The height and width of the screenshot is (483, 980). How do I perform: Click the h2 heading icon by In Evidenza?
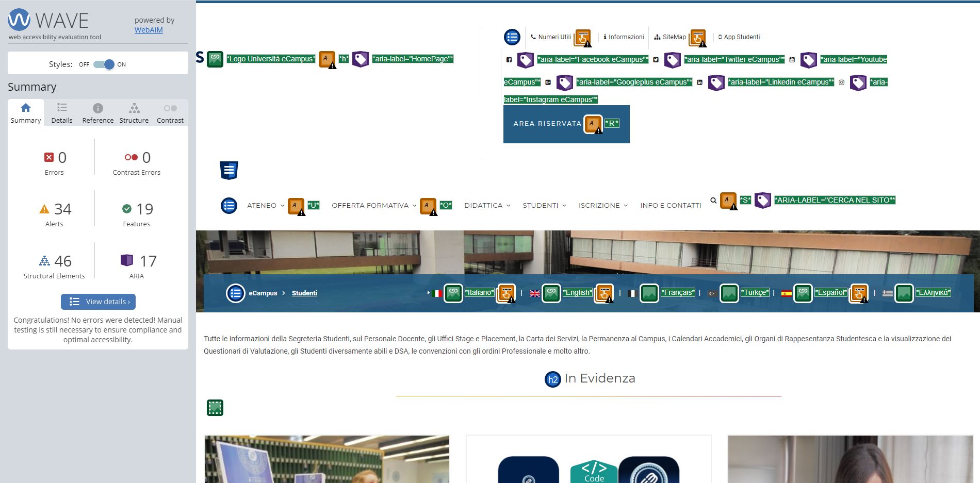pos(553,379)
